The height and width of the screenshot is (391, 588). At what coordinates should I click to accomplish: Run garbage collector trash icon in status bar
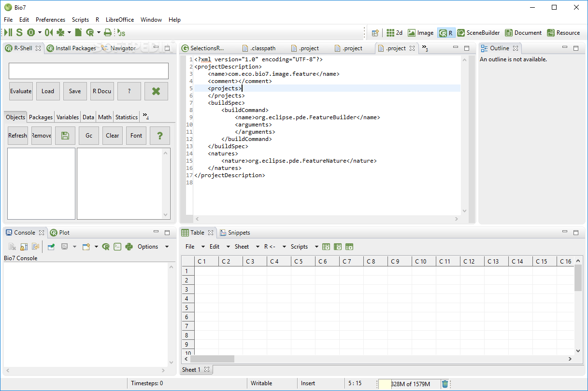[445, 384]
